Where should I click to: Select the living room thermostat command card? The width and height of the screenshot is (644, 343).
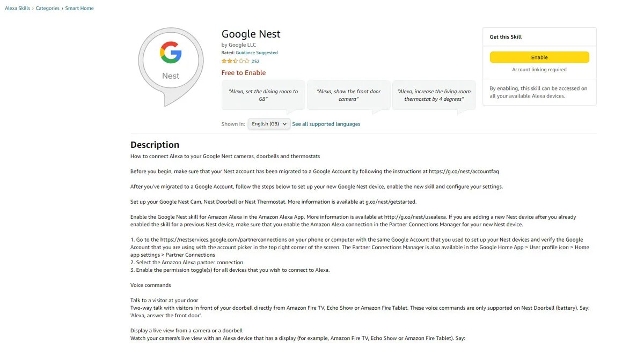click(x=434, y=95)
